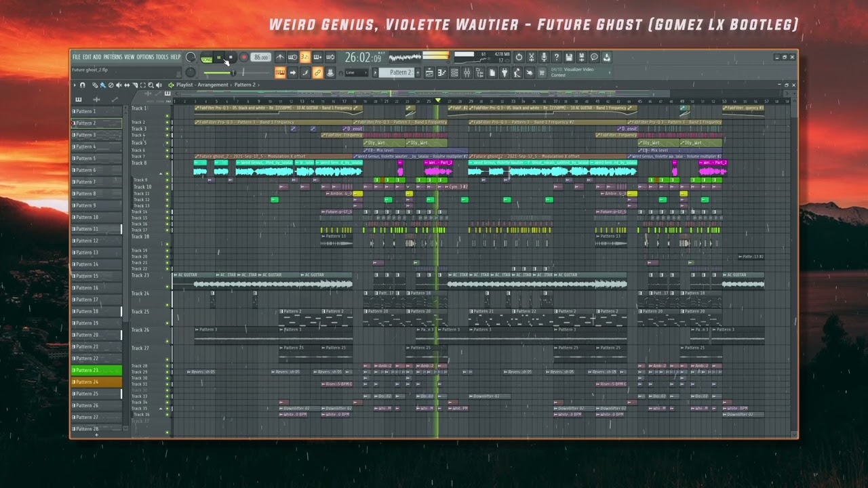Open the mixer window icon
The height and width of the screenshot is (488, 868).
click(x=467, y=73)
